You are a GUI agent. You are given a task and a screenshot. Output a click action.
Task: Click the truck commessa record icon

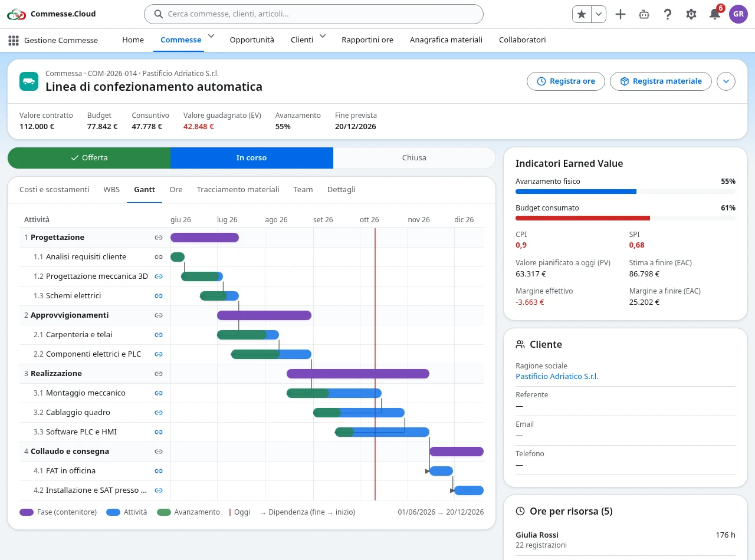click(29, 81)
